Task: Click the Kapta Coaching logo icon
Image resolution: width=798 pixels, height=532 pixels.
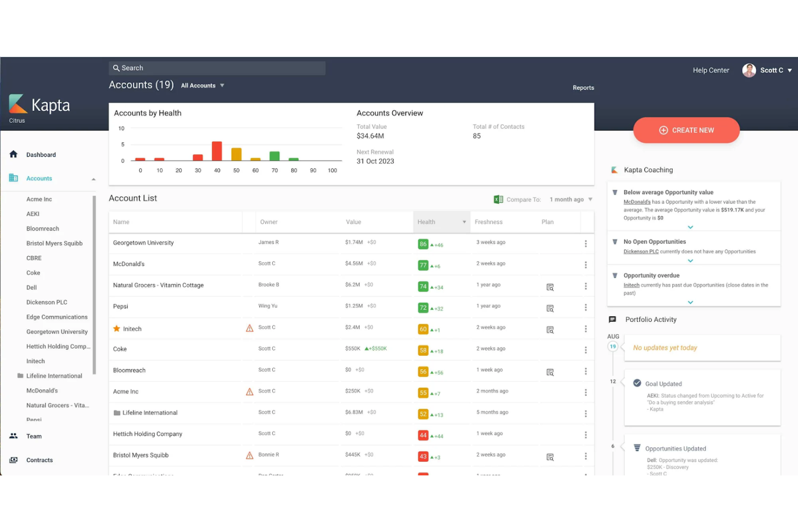Action: 614,170
